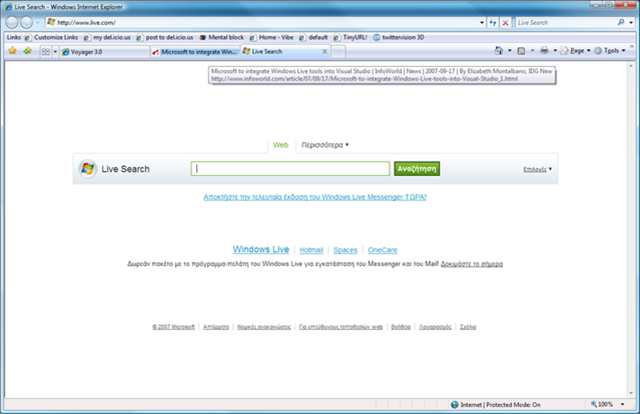The image size is (640, 414).
Task: Click the Δοκιμάστε το σήμερα link
Action: pyautogui.click(x=472, y=264)
